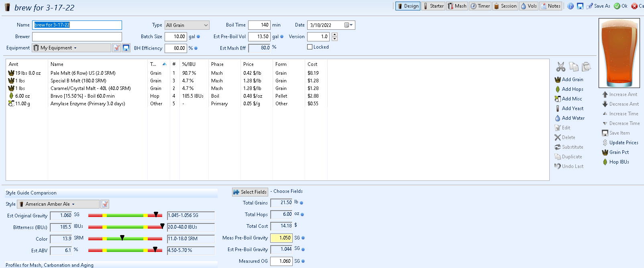Toggle Measured OG unit blue dot
This screenshot has height=268, width=644.
pos(303,261)
